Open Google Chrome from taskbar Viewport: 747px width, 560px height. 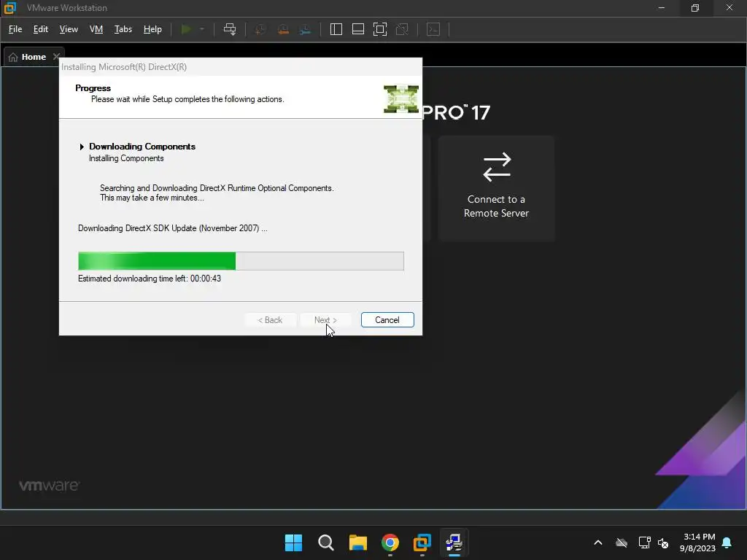coord(390,542)
